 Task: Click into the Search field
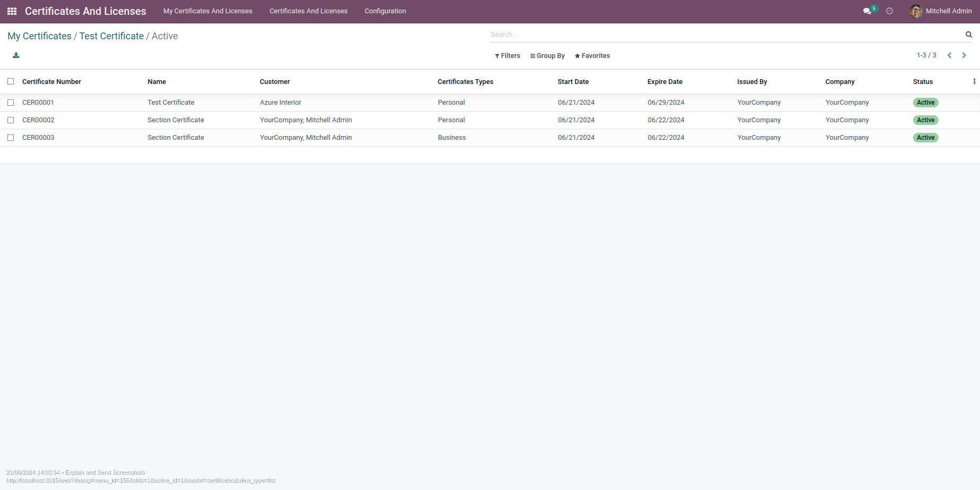726,35
